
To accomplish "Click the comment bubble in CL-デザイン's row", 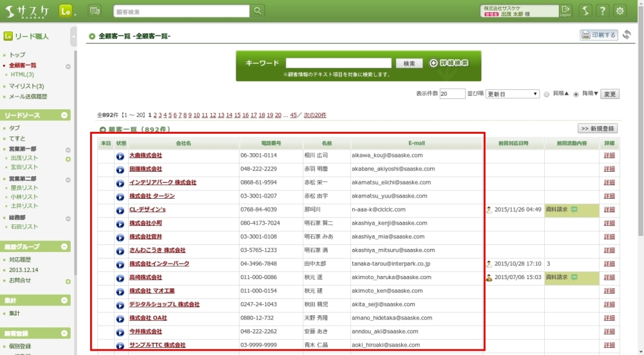I will tap(574, 210).
